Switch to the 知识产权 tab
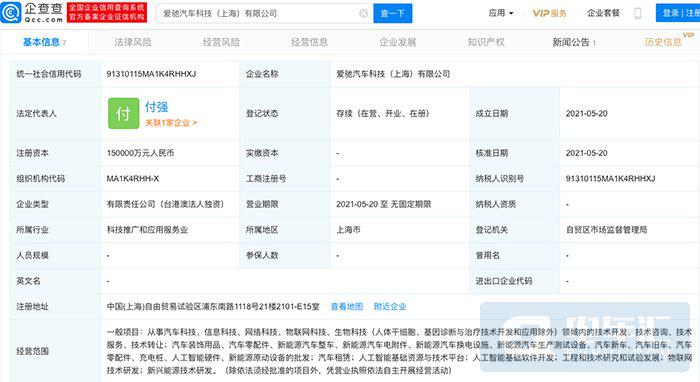700x382 pixels. click(x=486, y=42)
